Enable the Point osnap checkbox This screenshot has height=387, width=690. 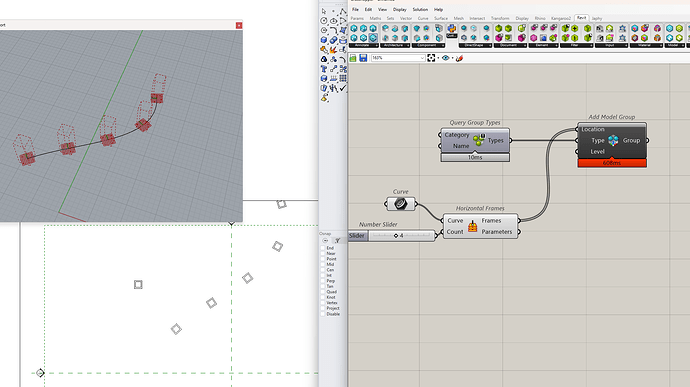click(x=323, y=259)
